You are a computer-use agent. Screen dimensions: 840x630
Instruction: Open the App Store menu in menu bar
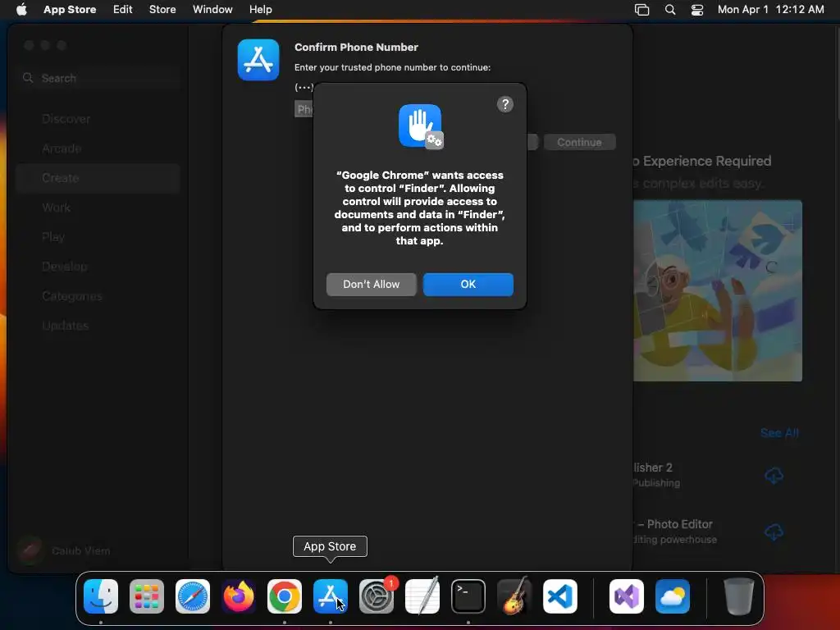[70, 9]
